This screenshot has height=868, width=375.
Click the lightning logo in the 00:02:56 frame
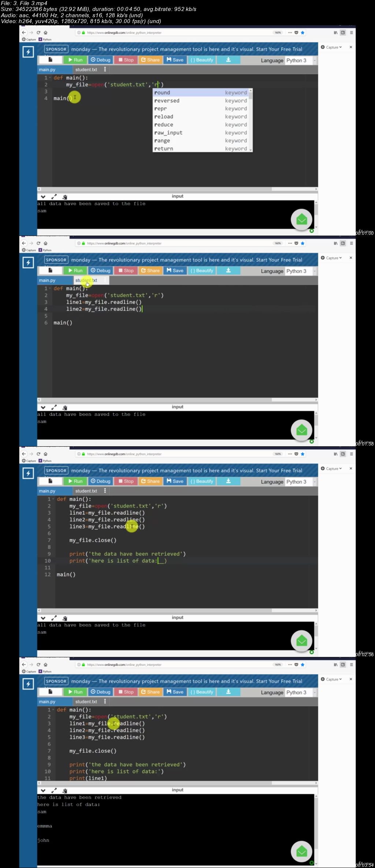28,473
